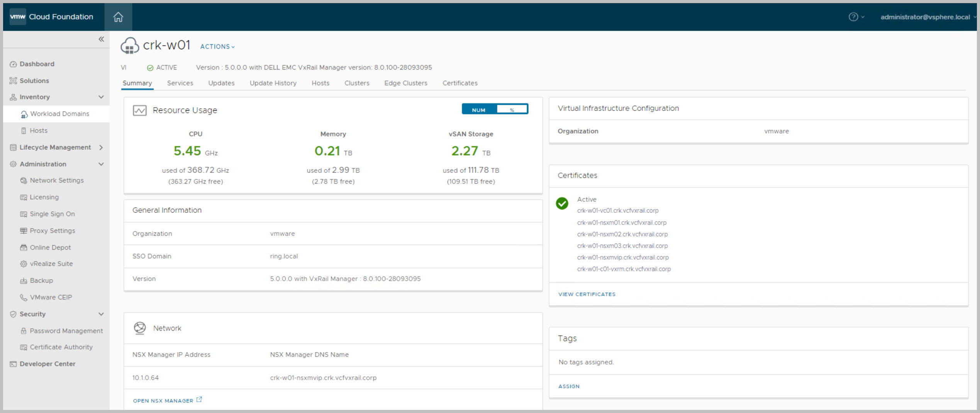Switch to the Edge Clusters tab
This screenshot has width=980, height=413.
(x=405, y=83)
